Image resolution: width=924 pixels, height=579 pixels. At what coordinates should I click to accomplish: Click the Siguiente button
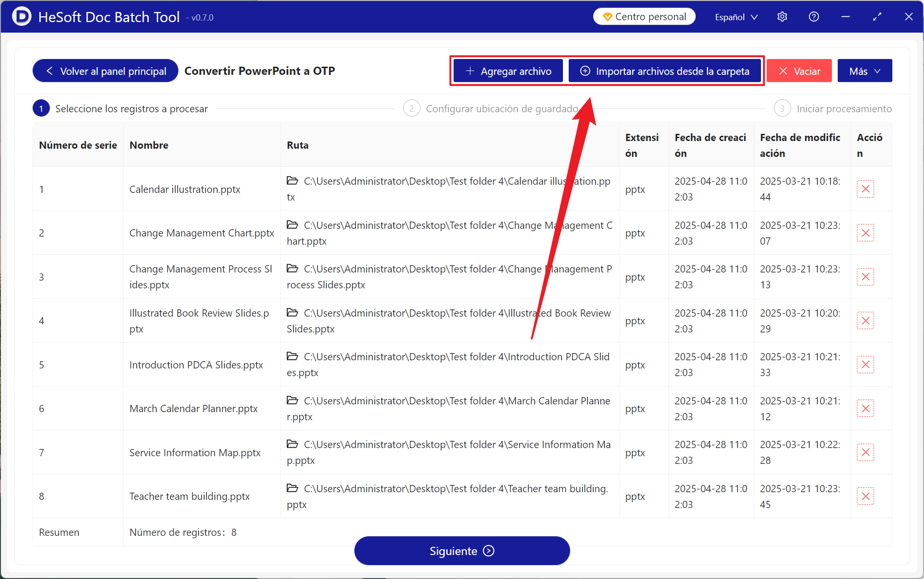pos(462,551)
